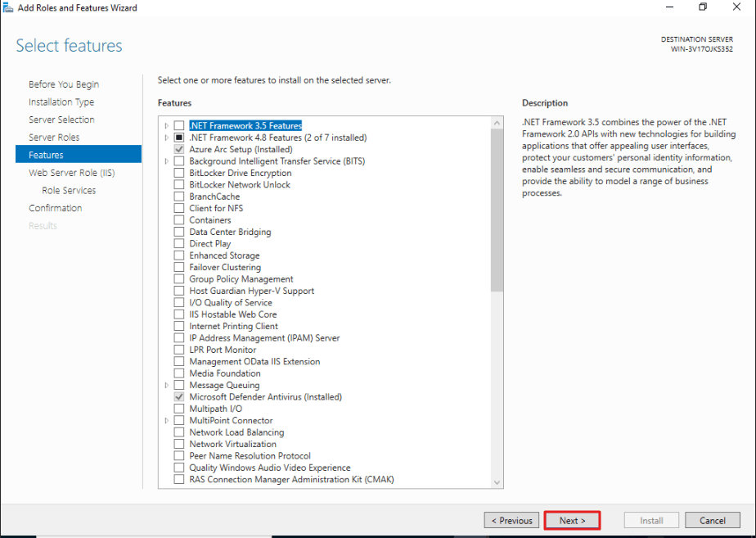Enable the BitLocker Drive Encryption checkbox
Image resolution: width=756 pixels, height=538 pixels.
(x=179, y=173)
